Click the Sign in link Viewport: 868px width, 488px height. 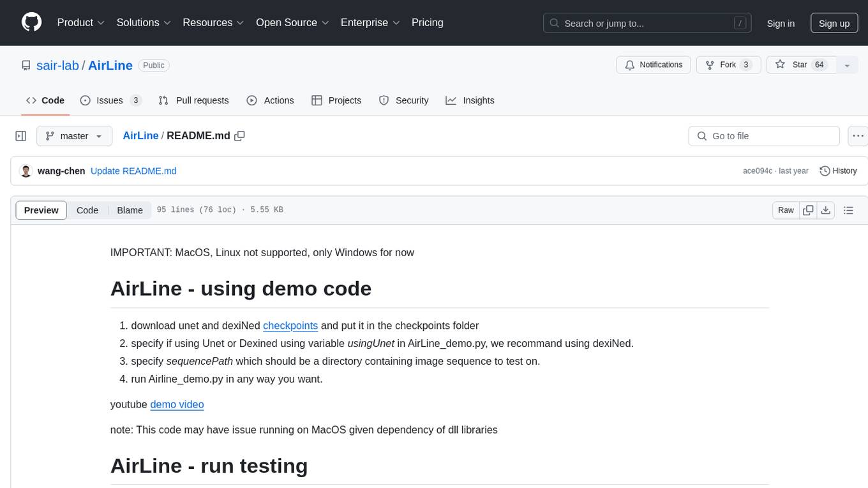(781, 23)
